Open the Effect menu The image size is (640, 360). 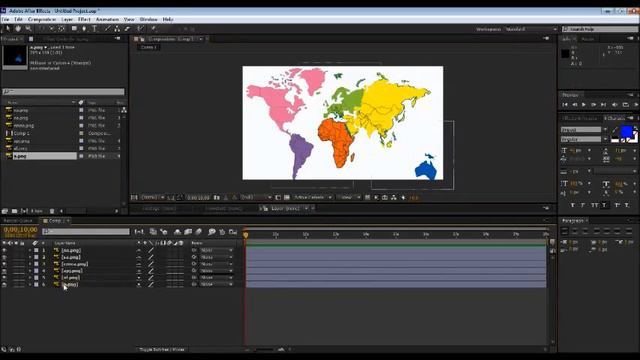coord(84,19)
